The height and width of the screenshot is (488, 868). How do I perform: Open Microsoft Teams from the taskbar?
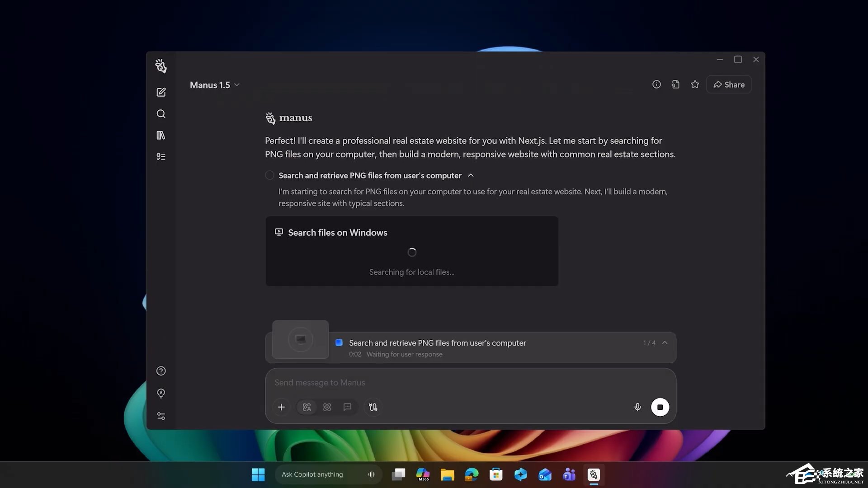(x=569, y=474)
